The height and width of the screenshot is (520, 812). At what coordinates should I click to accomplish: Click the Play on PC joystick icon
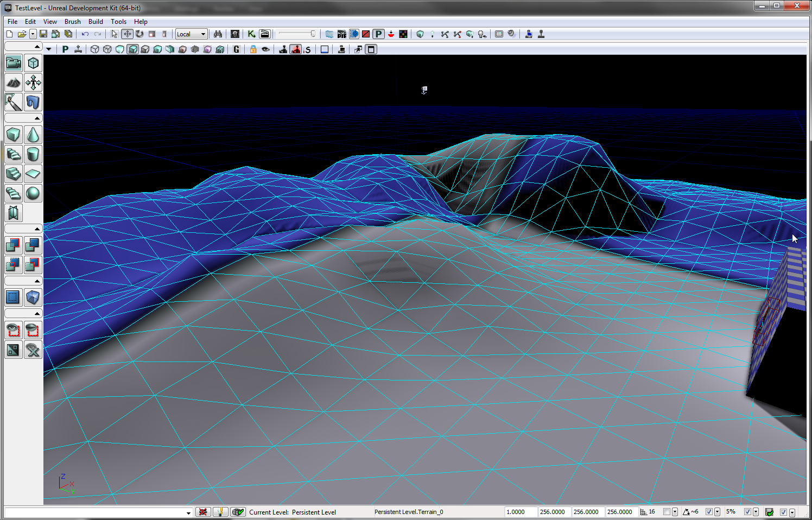[x=529, y=34]
